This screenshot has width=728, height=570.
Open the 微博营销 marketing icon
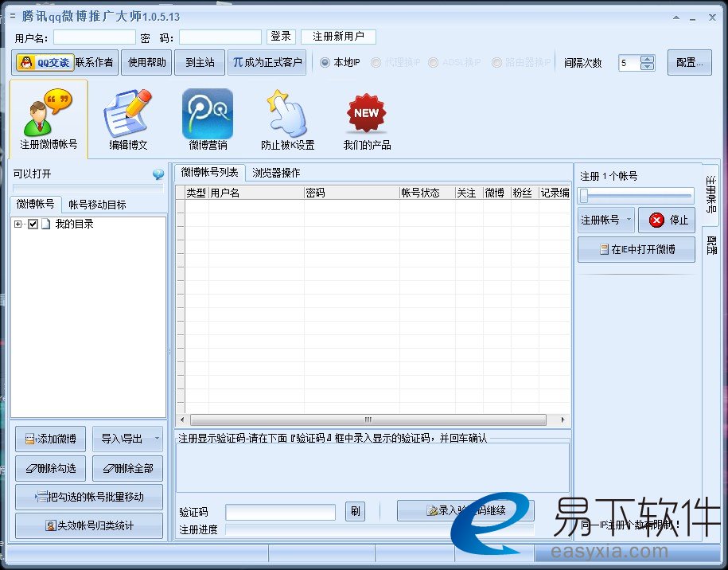coord(208,119)
